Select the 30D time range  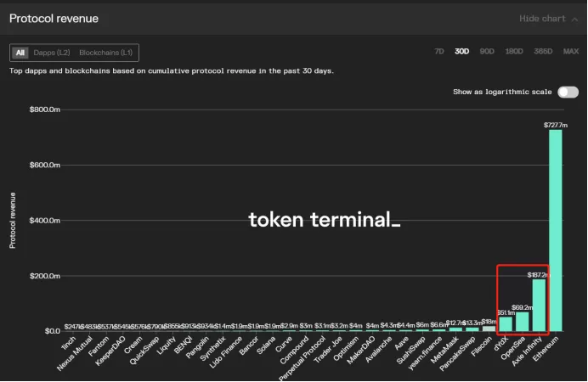[x=461, y=51]
